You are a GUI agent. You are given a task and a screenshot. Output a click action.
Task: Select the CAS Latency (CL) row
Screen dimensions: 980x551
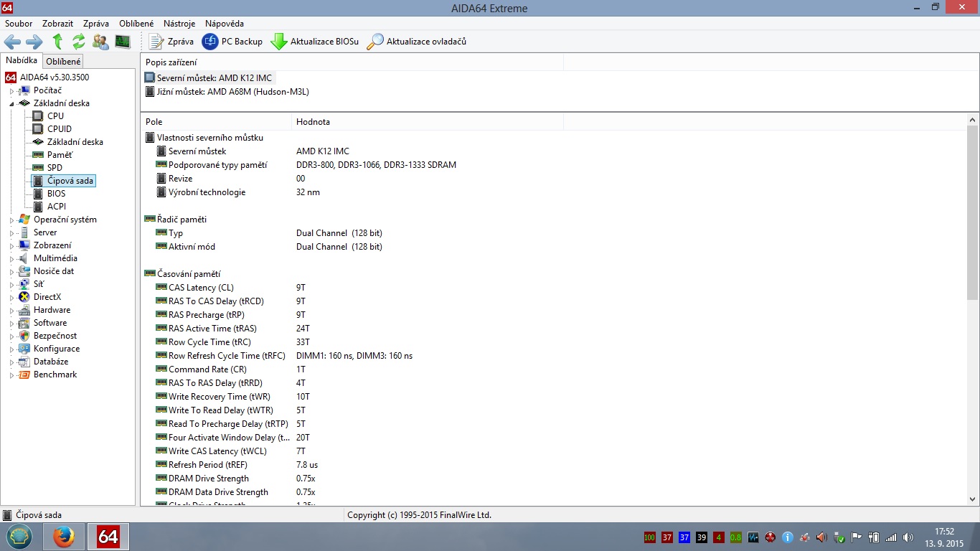point(554,288)
